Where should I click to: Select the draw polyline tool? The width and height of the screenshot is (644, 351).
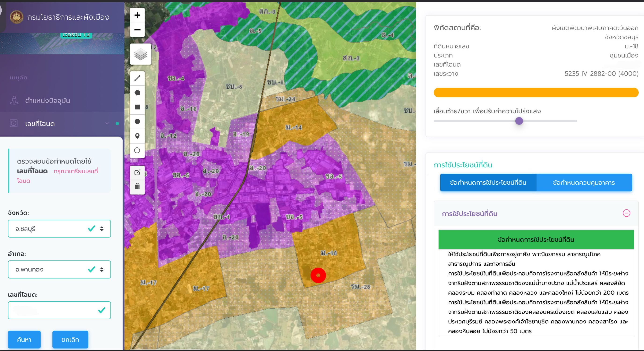[x=137, y=78]
